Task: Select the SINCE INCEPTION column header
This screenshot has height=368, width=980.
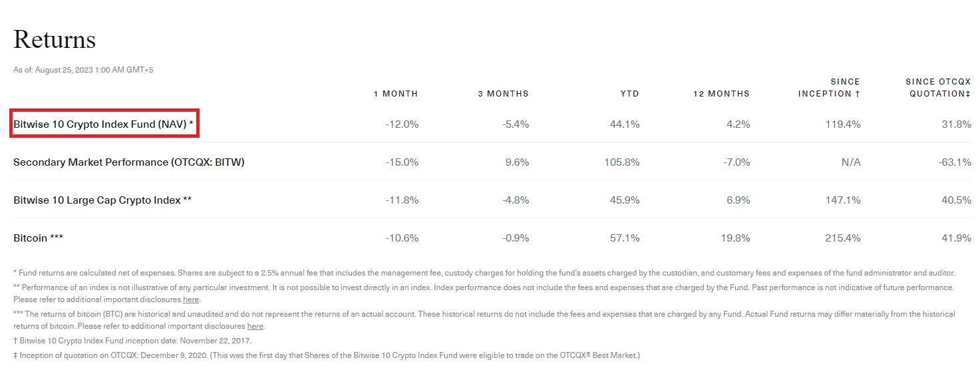Action: (x=829, y=88)
